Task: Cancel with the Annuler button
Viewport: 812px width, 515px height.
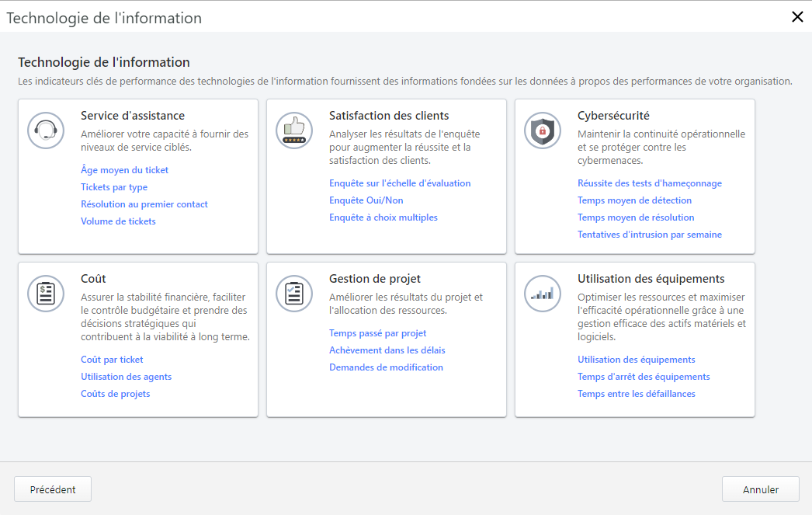Action: click(760, 489)
